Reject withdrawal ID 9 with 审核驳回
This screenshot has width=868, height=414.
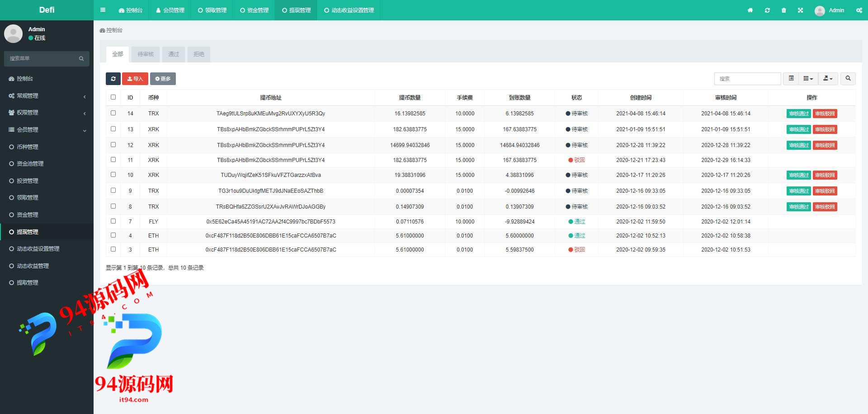(x=825, y=191)
